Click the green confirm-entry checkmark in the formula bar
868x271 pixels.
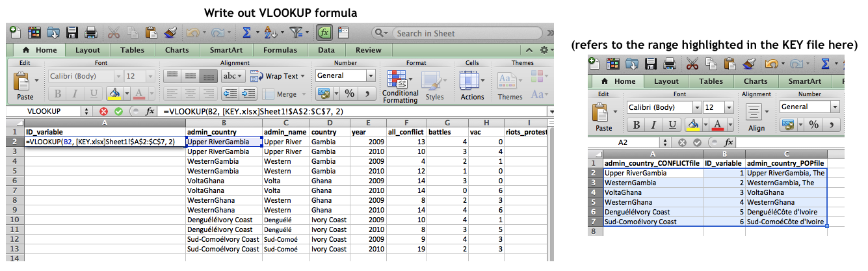(118, 111)
